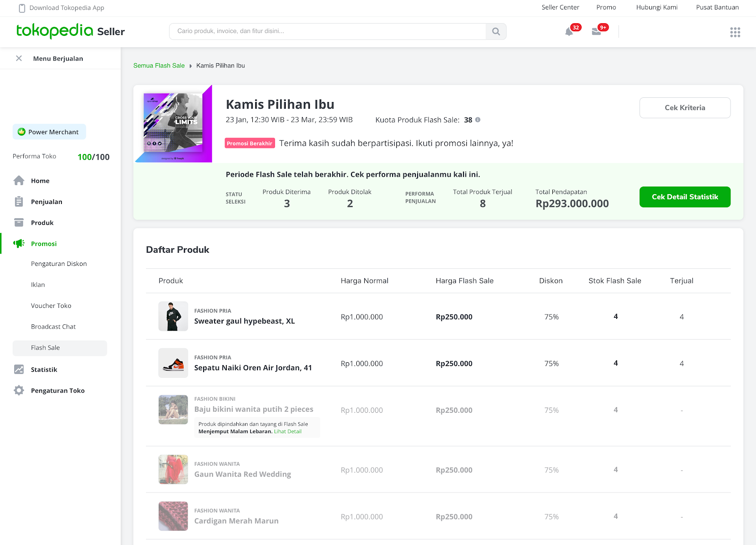Viewport: 756px width, 545px height.
Task: Click the Cek Kriteria button
Action: pos(685,108)
